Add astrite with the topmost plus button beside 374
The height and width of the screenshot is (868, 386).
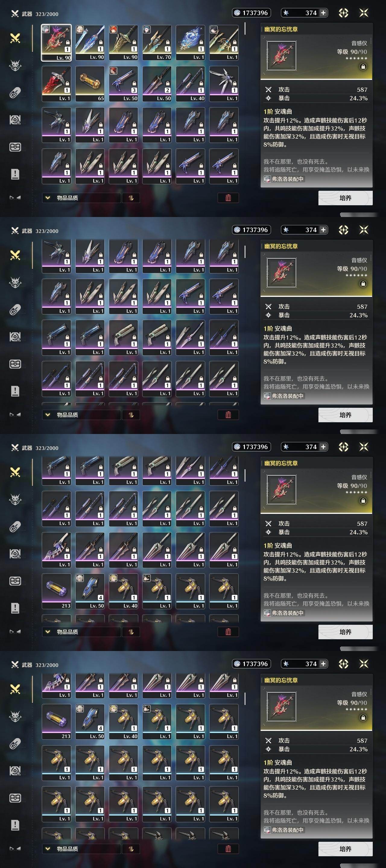pyautogui.click(x=323, y=13)
